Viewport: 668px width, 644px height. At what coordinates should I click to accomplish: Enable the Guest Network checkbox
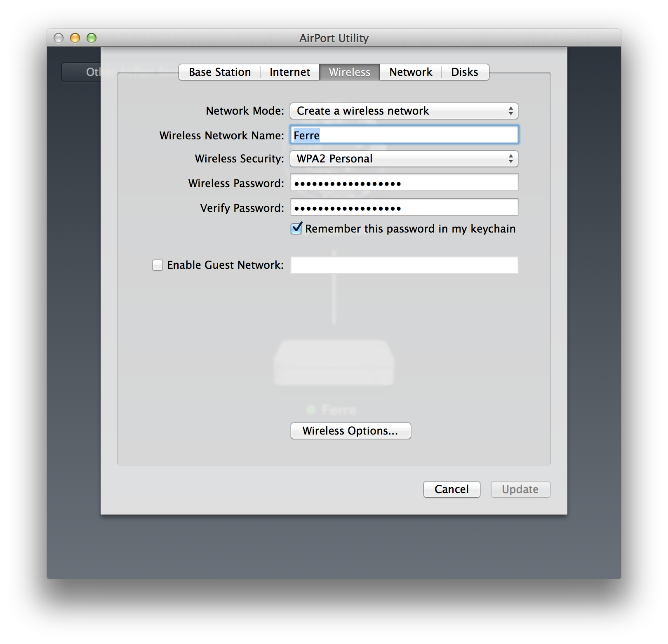coord(158,265)
